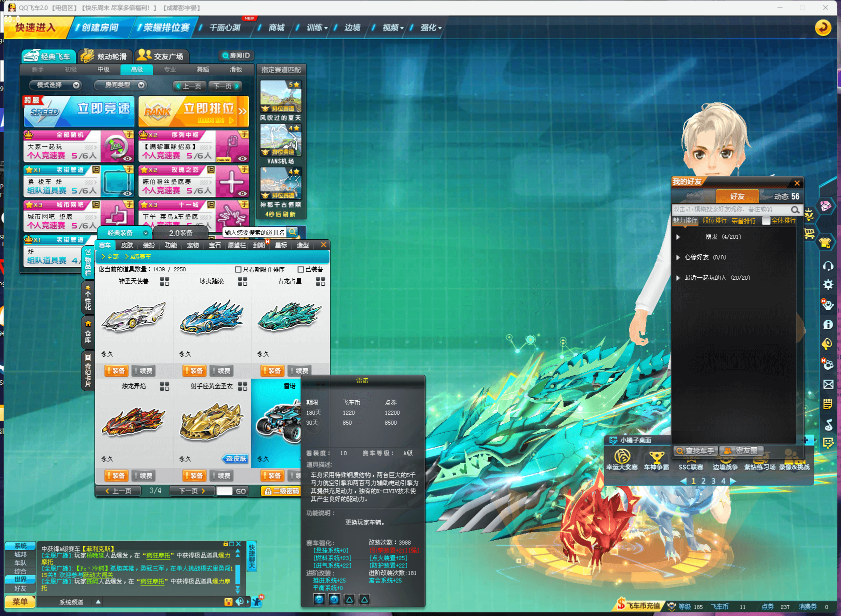Open the 房间类型 dropdown

point(120,85)
